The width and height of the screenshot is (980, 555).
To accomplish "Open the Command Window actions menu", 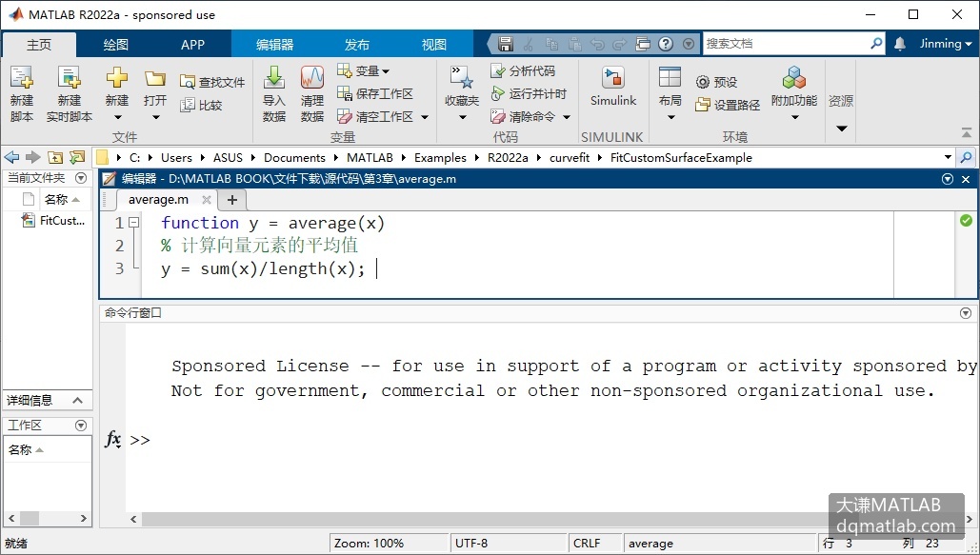I will pyautogui.click(x=966, y=312).
